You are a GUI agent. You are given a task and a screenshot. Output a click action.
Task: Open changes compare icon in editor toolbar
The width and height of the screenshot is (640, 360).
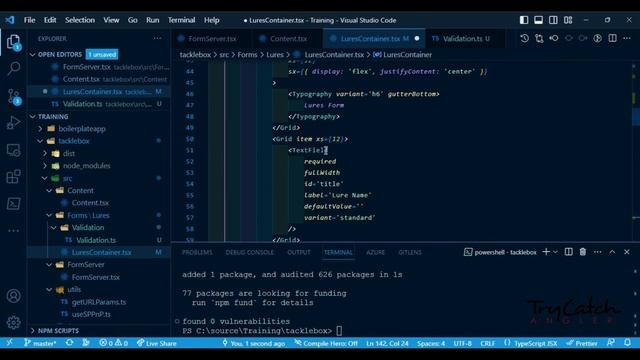point(539,38)
